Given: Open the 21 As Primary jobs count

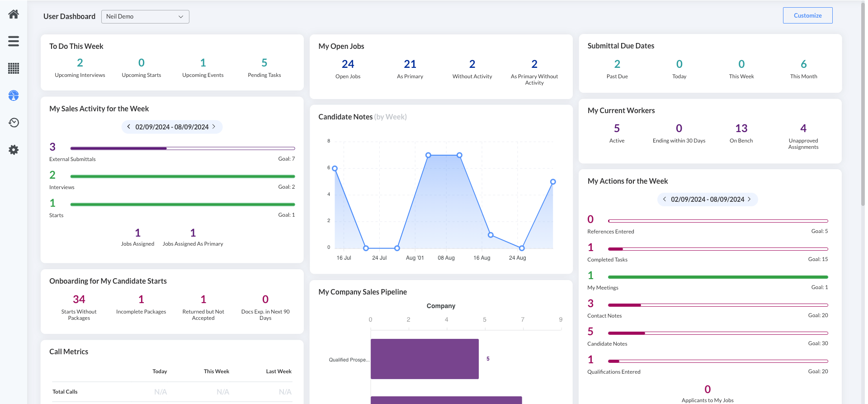Looking at the screenshot, I should pos(410,64).
